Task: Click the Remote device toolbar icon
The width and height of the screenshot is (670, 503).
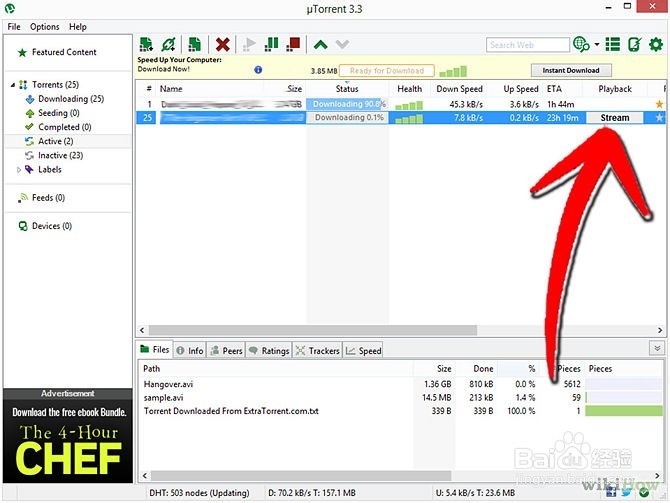Action: click(635, 44)
